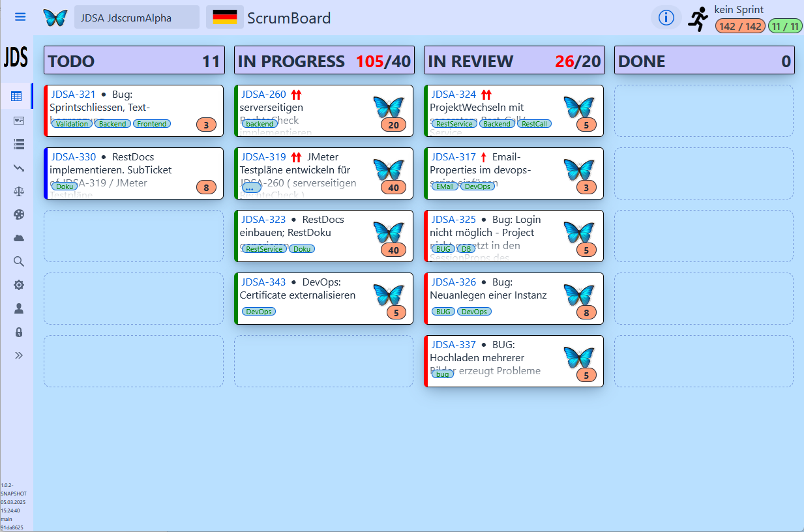The height and width of the screenshot is (532, 804).
Task: Click the butterfly logo beside the project name
Action: 55,18
